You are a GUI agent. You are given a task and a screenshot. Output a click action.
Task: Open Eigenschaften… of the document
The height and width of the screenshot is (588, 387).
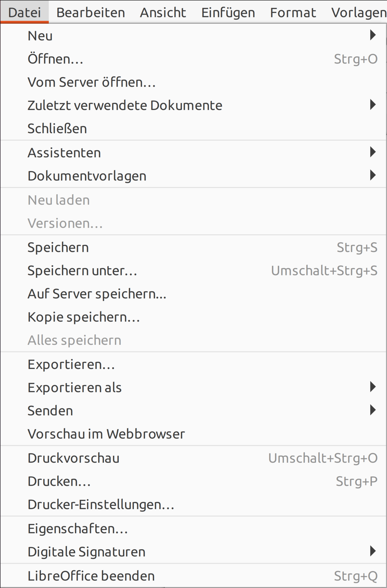pos(193,528)
